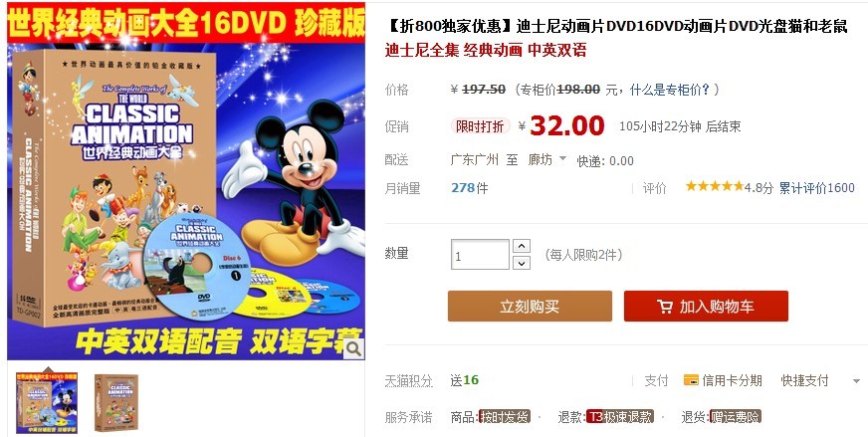The width and height of the screenshot is (868, 437).
Task: Click the T3极速退款 refund badge
Action: point(620,416)
